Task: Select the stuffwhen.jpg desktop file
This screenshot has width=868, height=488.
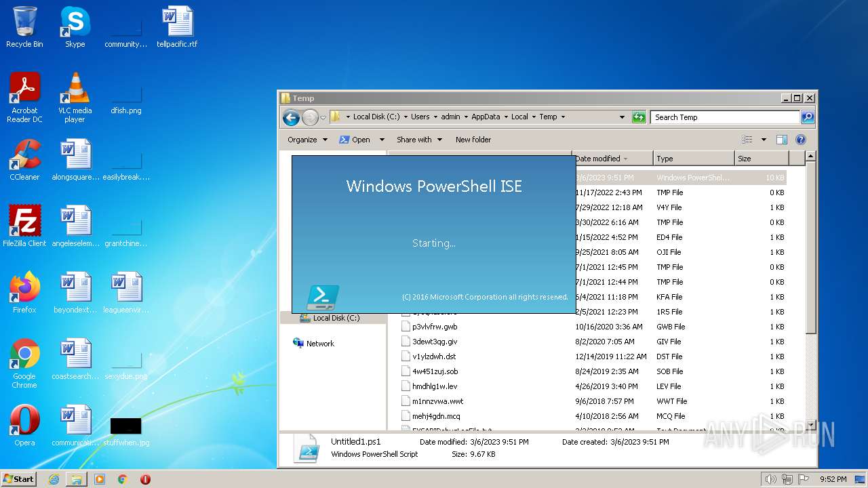Action: point(126,432)
